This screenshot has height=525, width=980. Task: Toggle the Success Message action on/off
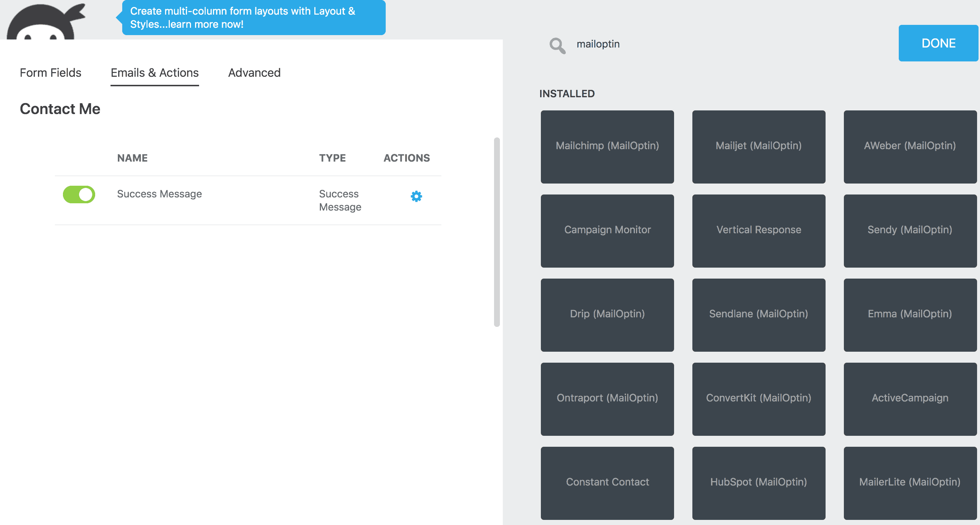(x=78, y=194)
